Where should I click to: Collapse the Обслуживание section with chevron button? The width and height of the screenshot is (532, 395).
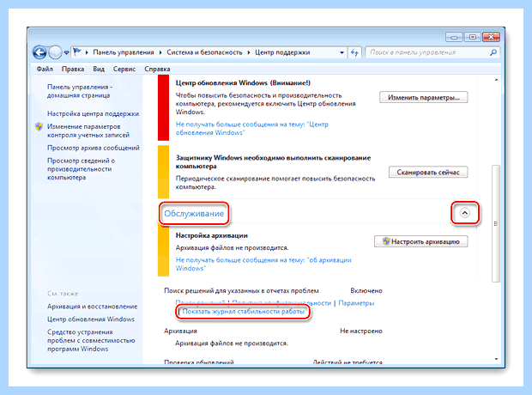coord(464,213)
